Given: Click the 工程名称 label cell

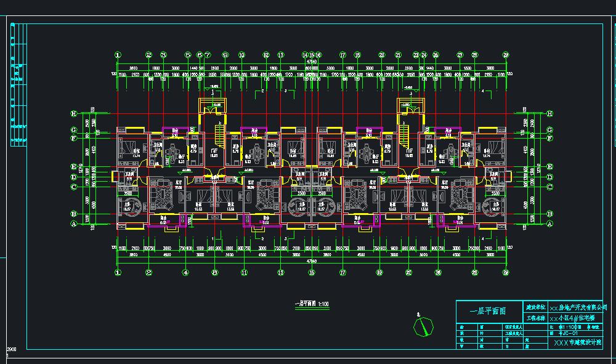Looking at the screenshot, I should [535, 318].
